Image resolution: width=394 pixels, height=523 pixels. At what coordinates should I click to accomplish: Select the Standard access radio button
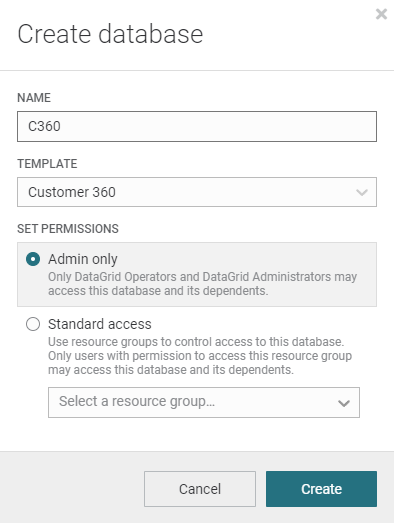(33, 324)
